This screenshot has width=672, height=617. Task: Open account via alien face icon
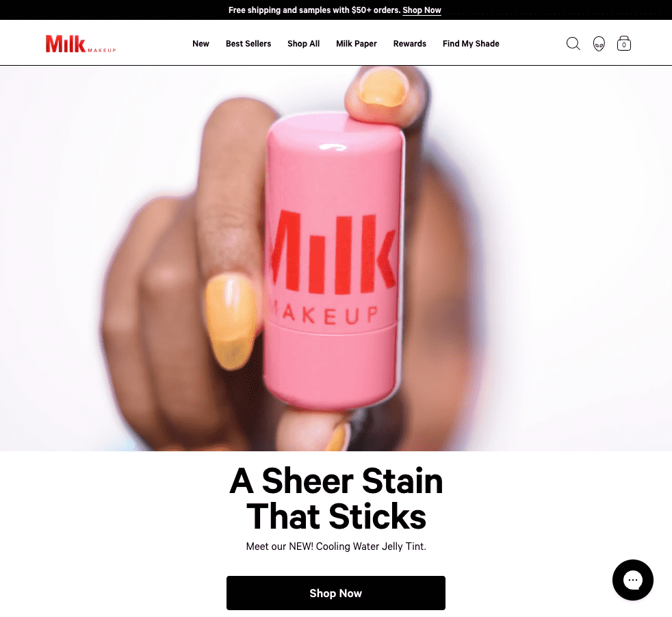coord(599,44)
